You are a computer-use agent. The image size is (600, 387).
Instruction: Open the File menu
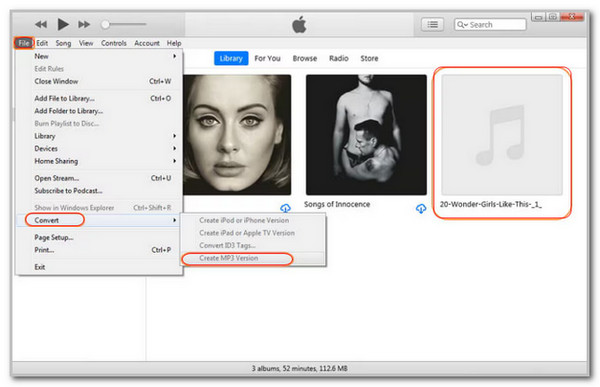24,43
